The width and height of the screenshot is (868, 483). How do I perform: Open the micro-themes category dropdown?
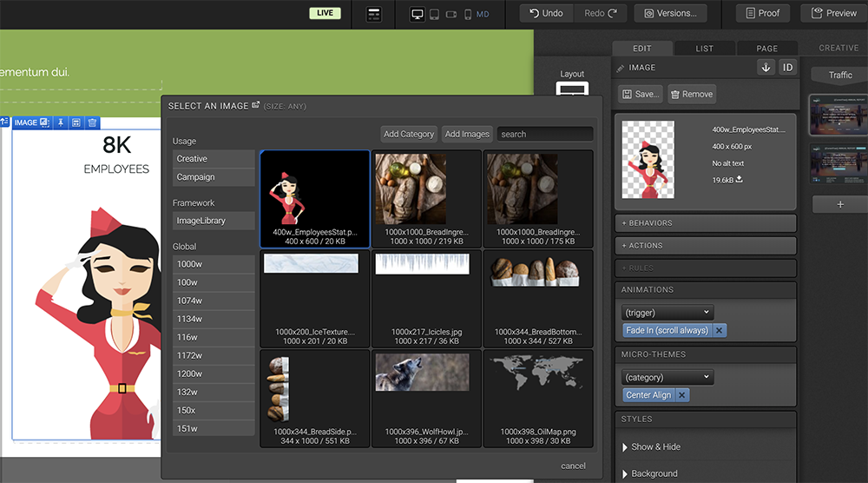pos(667,377)
